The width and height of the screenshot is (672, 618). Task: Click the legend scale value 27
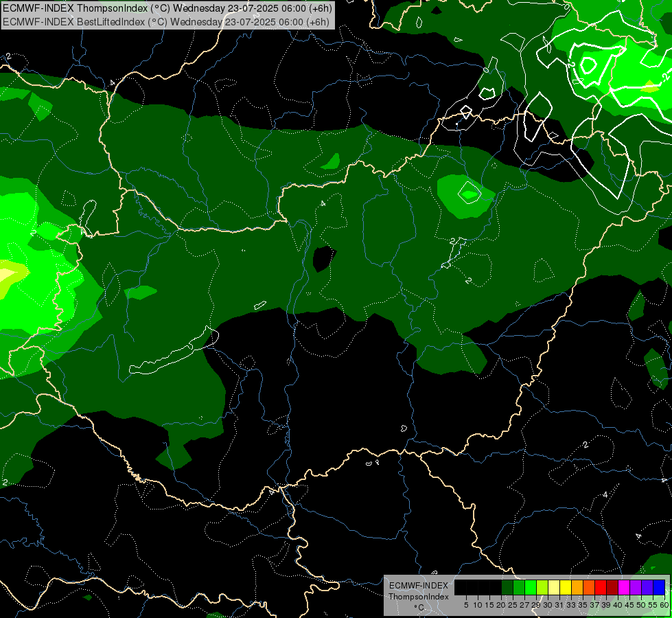click(524, 605)
